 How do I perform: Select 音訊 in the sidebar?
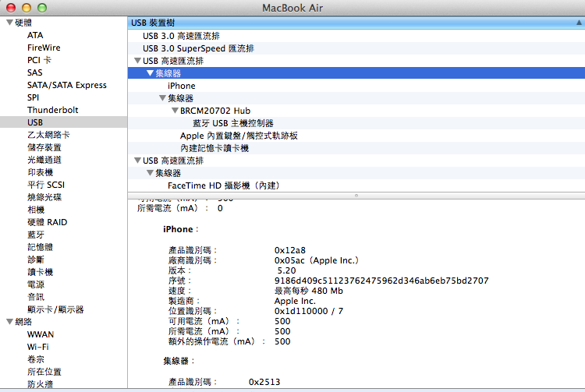click(x=36, y=297)
